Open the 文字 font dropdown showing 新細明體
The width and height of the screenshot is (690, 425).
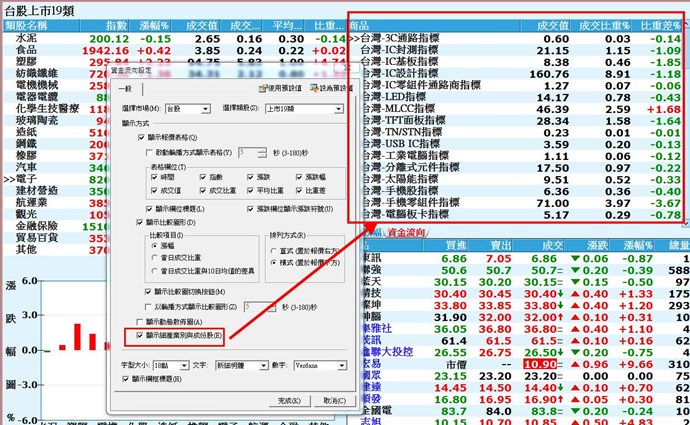pos(242,365)
